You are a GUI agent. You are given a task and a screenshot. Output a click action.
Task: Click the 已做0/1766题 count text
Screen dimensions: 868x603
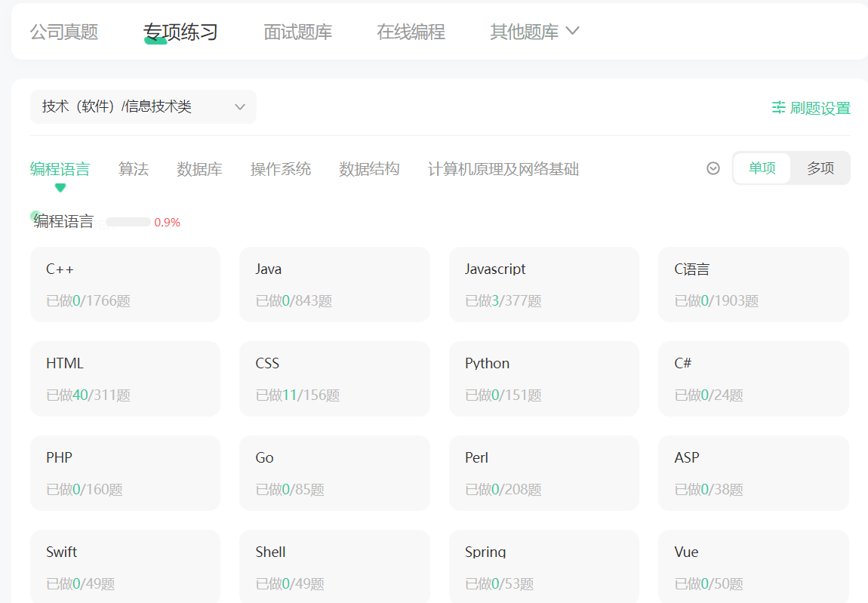coord(88,301)
